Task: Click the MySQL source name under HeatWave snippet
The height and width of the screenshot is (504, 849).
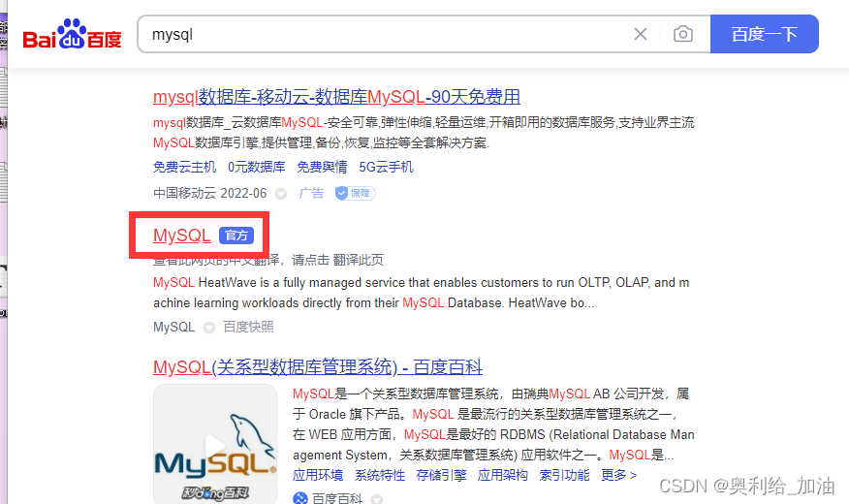Action: coord(173,327)
